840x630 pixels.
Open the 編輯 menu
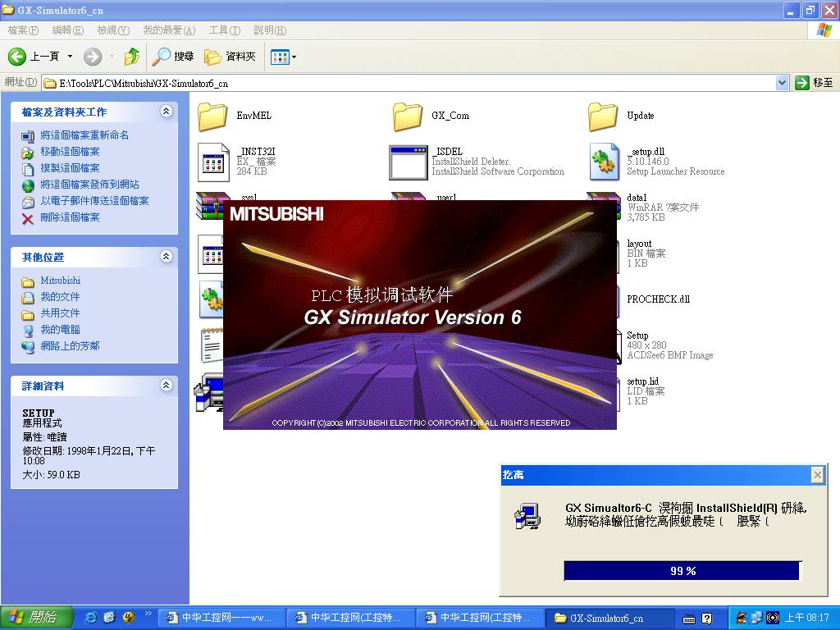coord(67,30)
